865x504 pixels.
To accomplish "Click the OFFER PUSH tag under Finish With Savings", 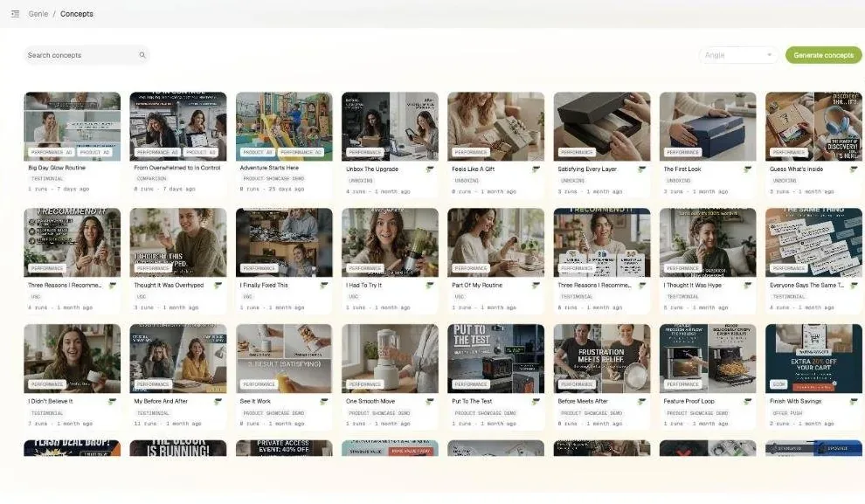I will click(x=787, y=413).
